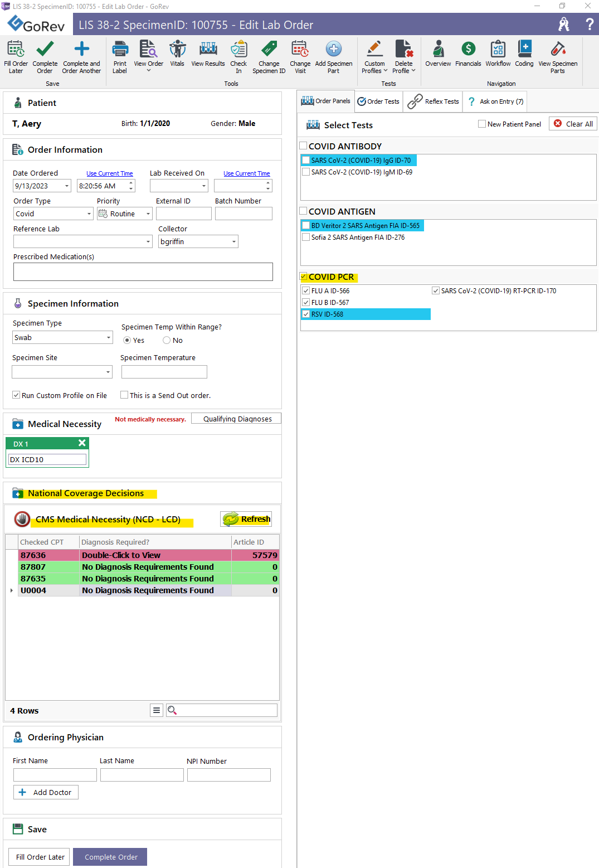Open the Ask on Entry (7) tab
The width and height of the screenshot is (599, 868).
pos(495,101)
